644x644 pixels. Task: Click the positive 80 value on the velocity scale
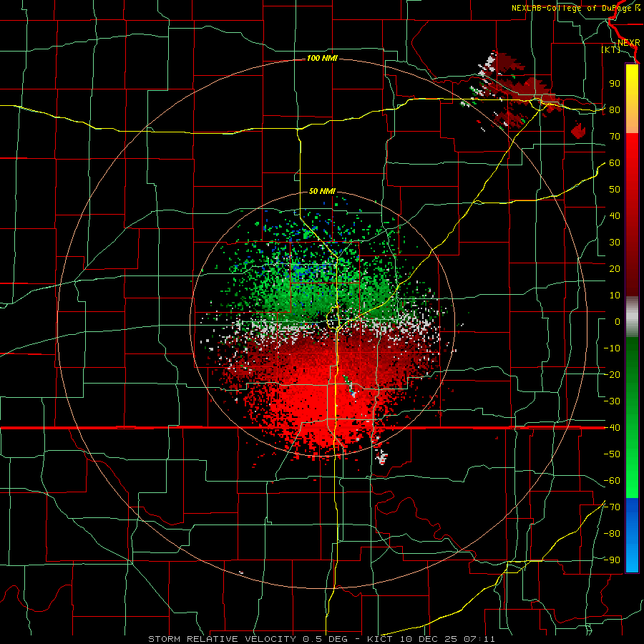pos(615,110)
